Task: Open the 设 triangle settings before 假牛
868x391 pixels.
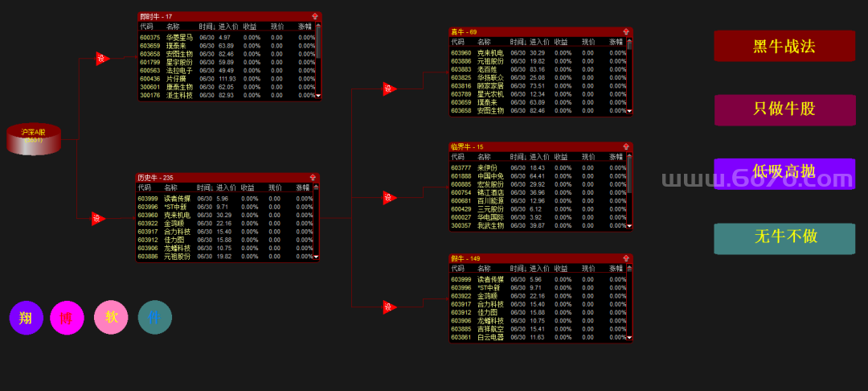Action: click(x=389, y=307)
